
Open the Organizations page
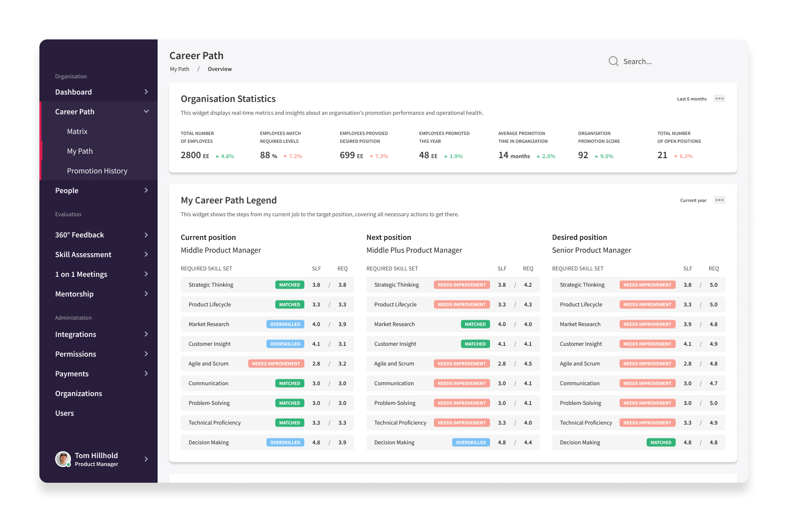[79, 394]
